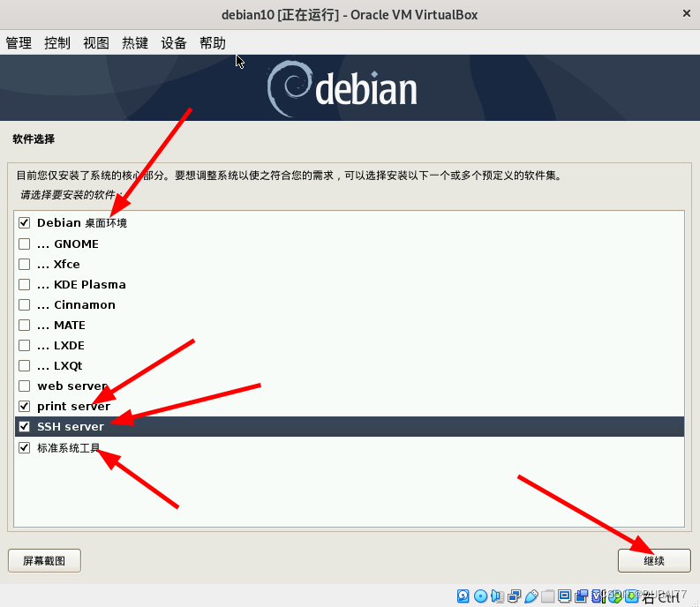Enable the GNOME desktop checkbox
The height and width of the screenshot is (607, 700).
(24, 244)
